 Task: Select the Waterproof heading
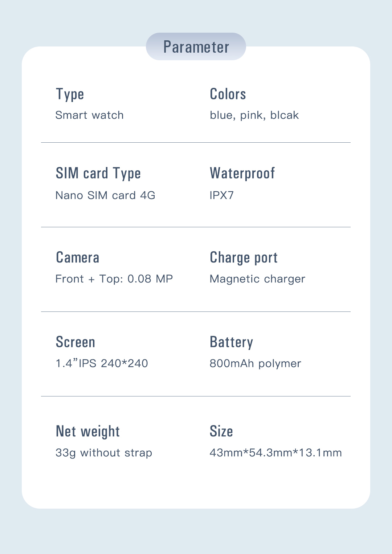point(242,174)
